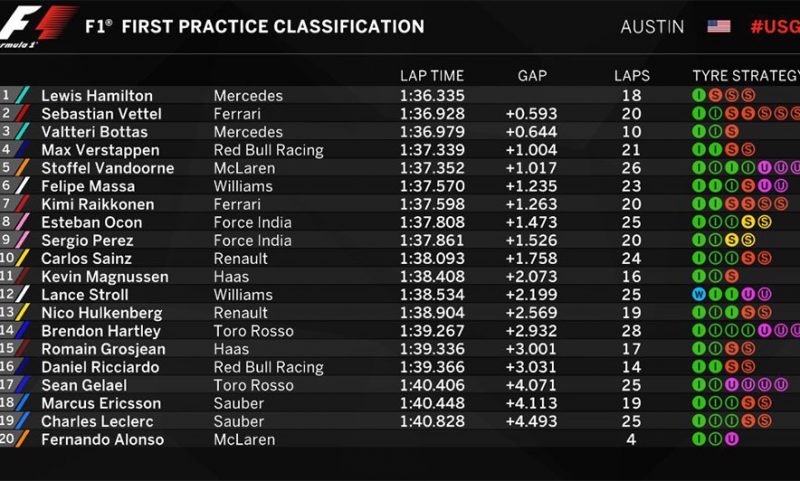Click Hamilton's green intermediate tyre icon

[699, 96]
